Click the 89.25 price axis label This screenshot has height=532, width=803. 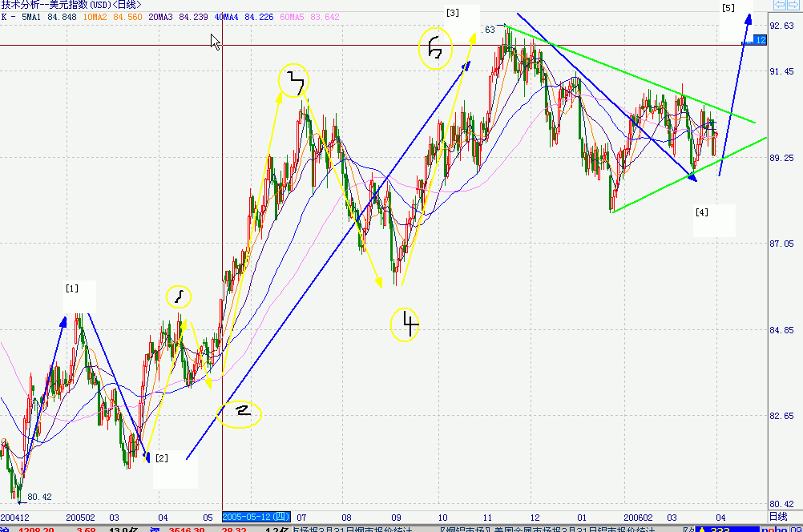pyautogui.click(x=781, y=158)
